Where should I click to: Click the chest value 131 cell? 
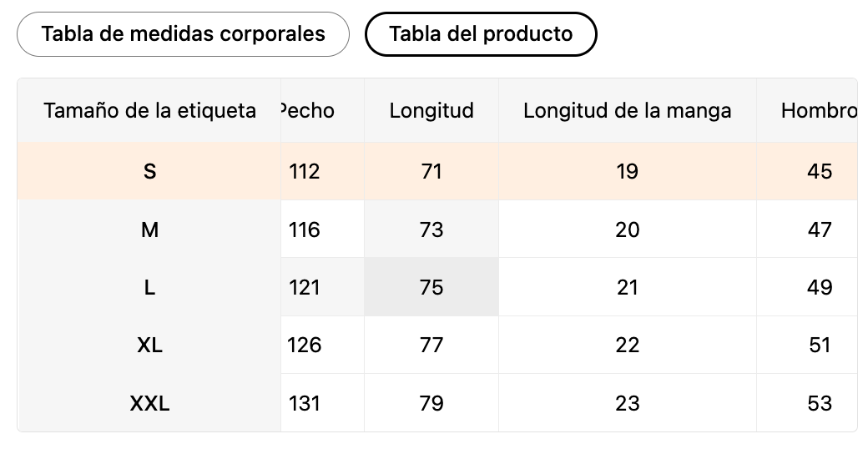pyautogui.click(x=305, y=404)
